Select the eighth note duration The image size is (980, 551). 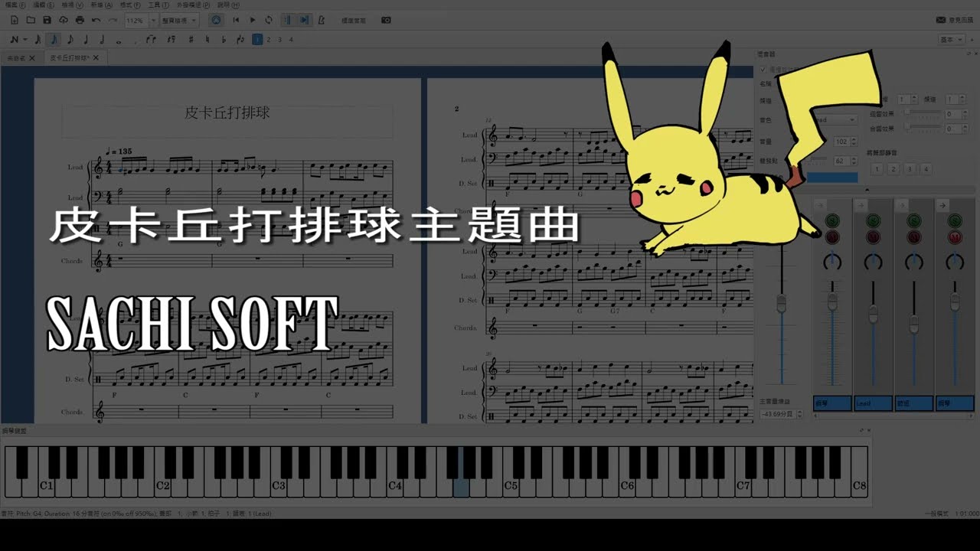70,39
